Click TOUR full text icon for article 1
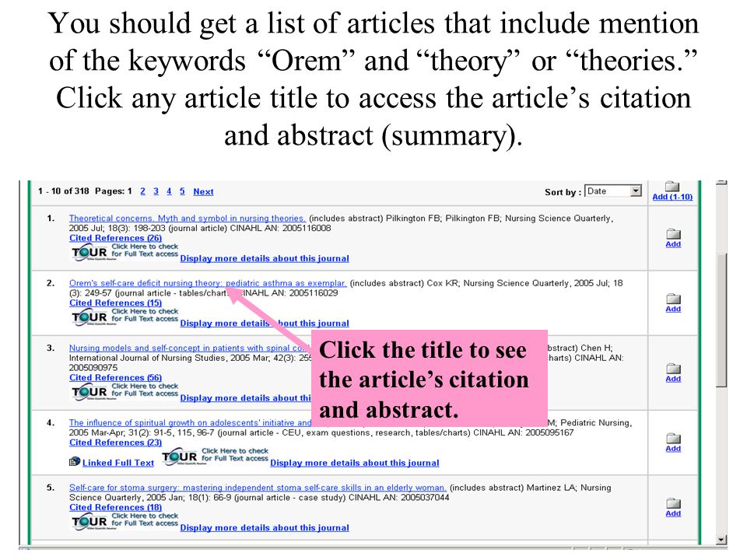This screenshot has width=747, height=560. coord(124,252)
